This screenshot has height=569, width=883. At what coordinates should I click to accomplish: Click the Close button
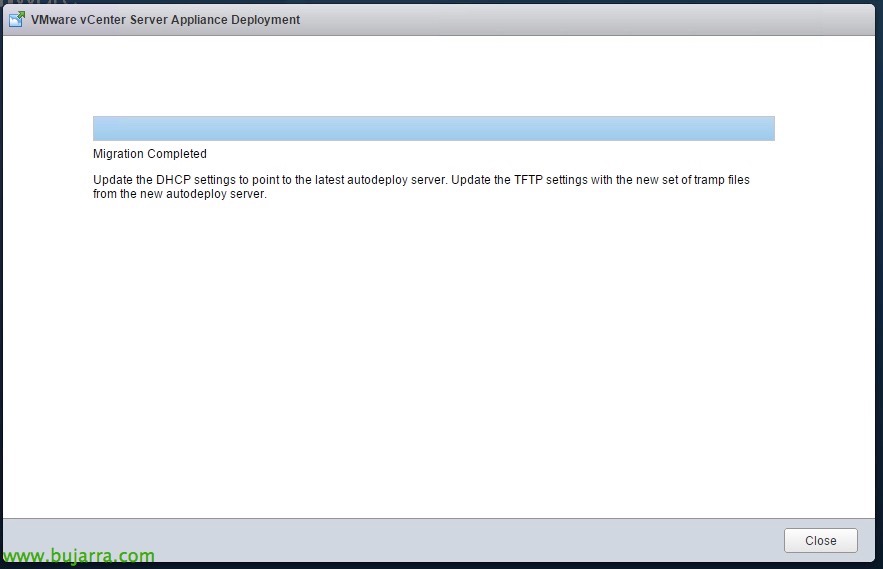(820, 540)
